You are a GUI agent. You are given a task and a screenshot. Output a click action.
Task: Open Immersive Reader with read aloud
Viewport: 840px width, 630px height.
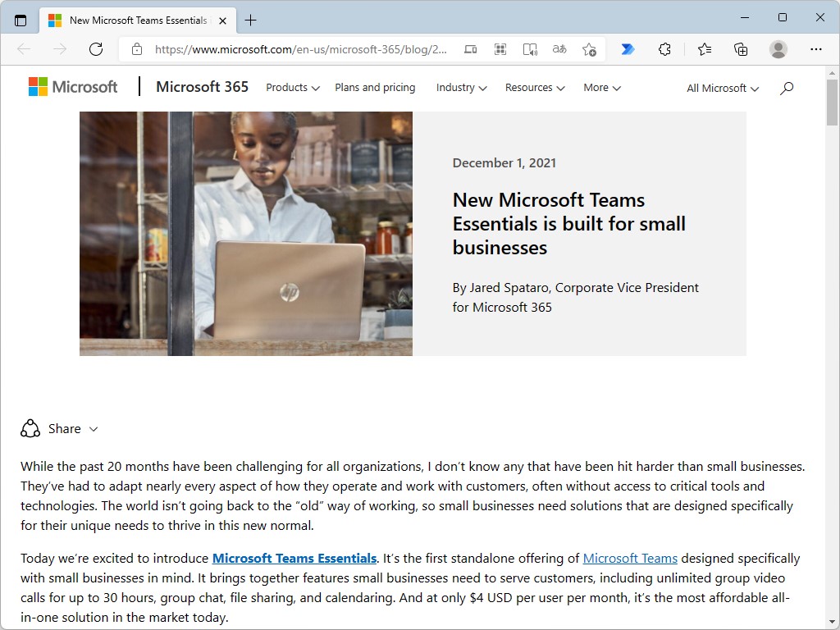tap(530, 49)
